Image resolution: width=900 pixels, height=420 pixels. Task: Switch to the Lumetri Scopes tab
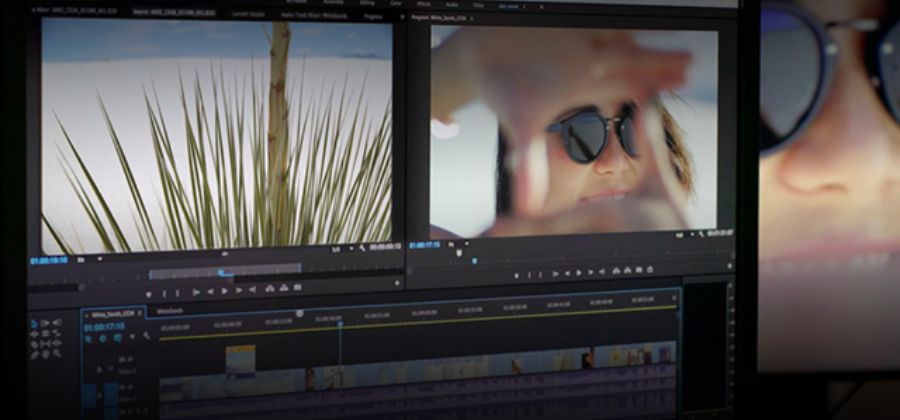click(x=247, y=14)
